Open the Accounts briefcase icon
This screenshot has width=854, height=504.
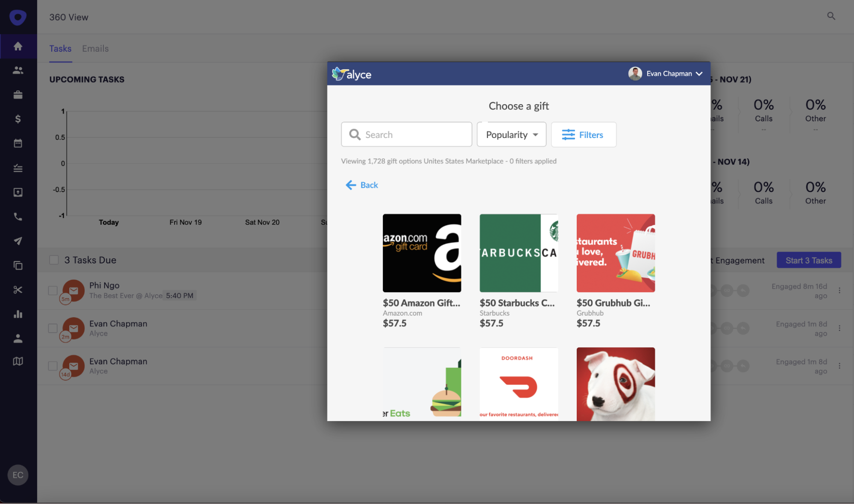pos(18,94)
